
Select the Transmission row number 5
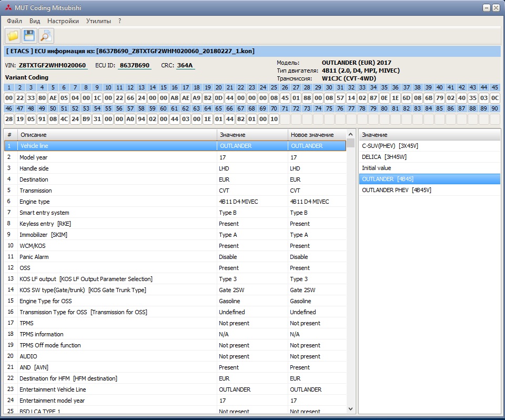pos(175,191)
